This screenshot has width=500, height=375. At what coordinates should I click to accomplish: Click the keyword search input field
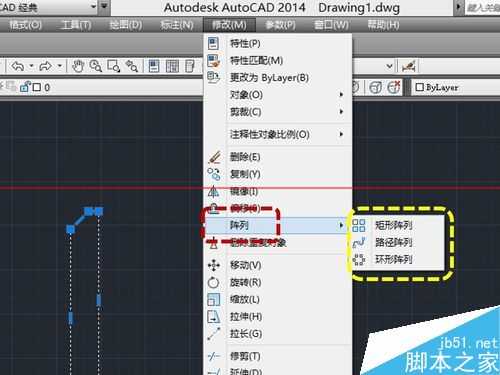pyautogui.click(x=482, y=7)
